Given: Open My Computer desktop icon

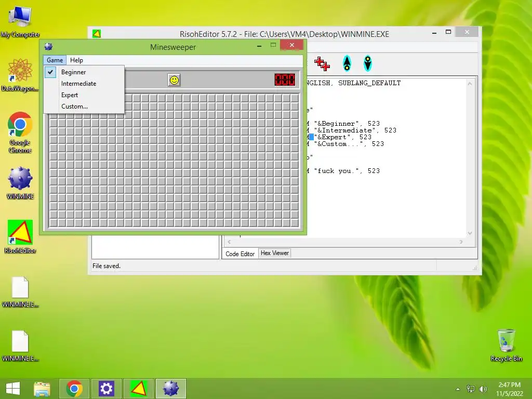Looking at the screenshot, I should tap(20, 22).
